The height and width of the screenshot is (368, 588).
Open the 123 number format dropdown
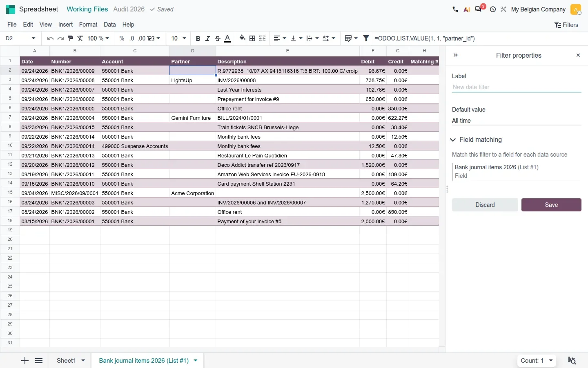click(x=154, y=38)
